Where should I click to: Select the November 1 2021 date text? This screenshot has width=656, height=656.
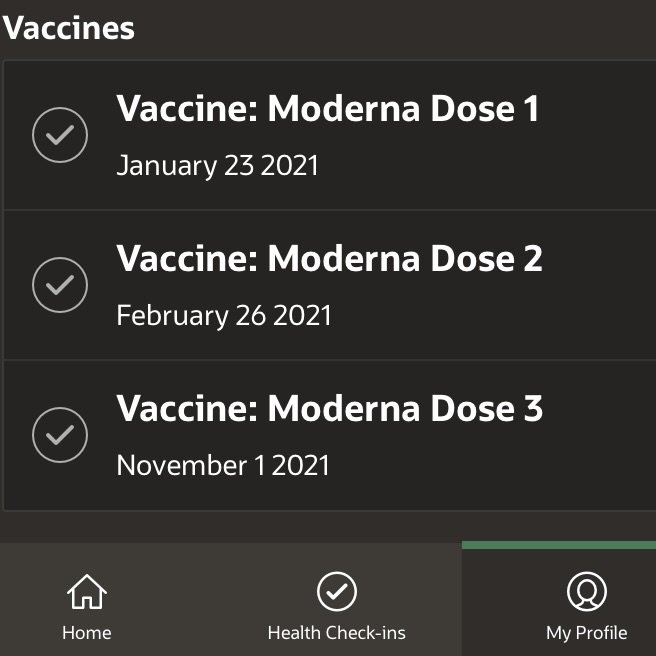[x=223, y=465]
